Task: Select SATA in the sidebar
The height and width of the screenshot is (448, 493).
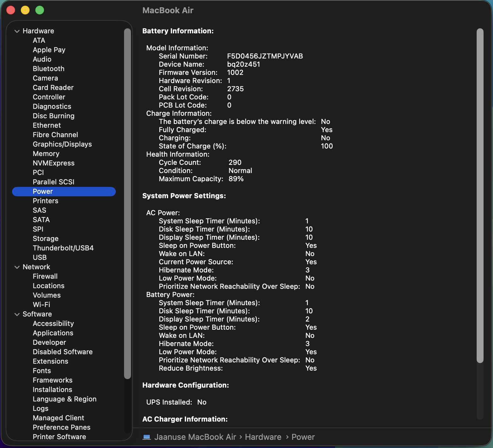Action: [41, 220]
